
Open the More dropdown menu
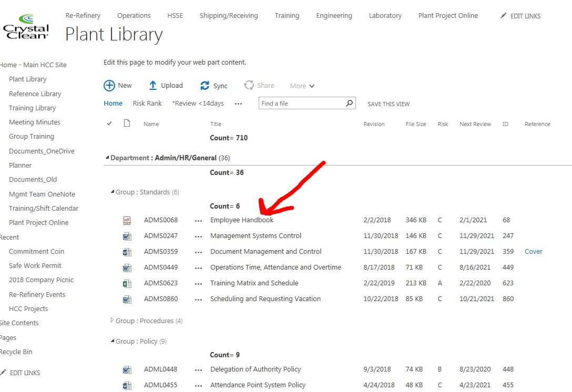coord(302,86)
